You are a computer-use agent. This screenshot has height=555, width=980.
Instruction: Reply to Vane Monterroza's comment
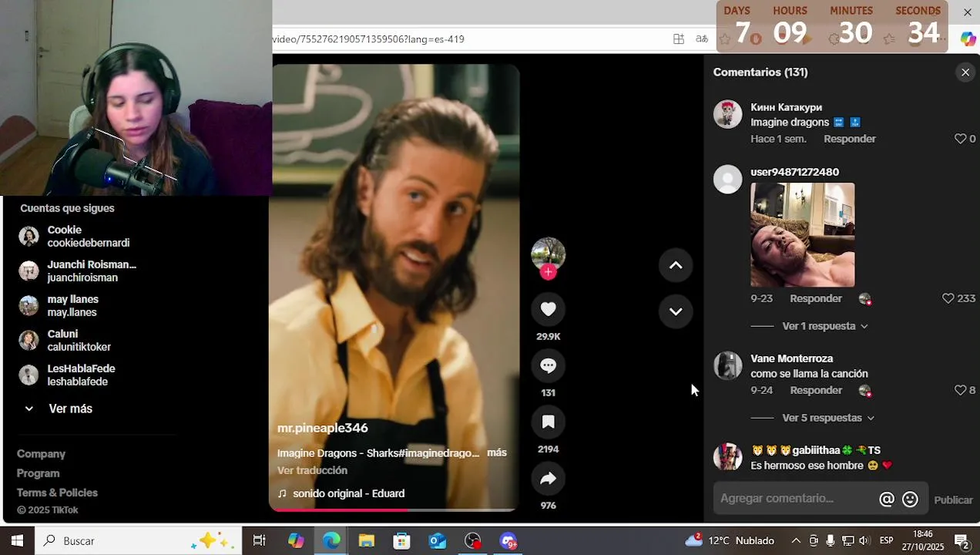[x=816, y=390]
